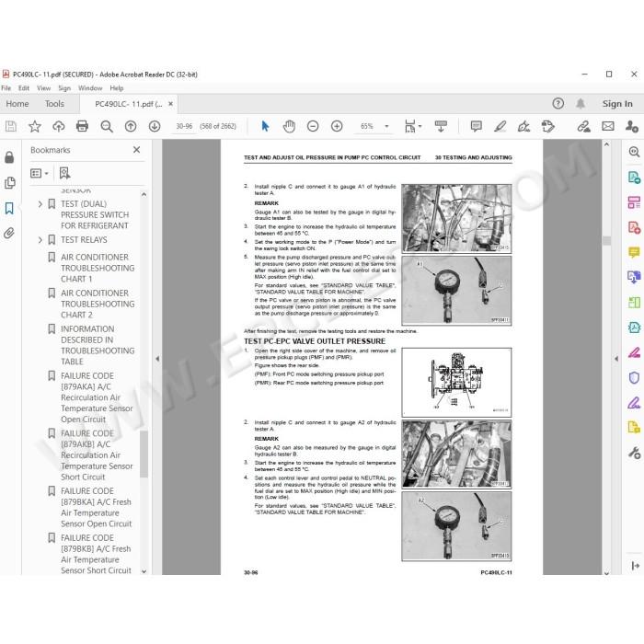
Task: Open the Sign document tool
Action: [x=523, y=126]
